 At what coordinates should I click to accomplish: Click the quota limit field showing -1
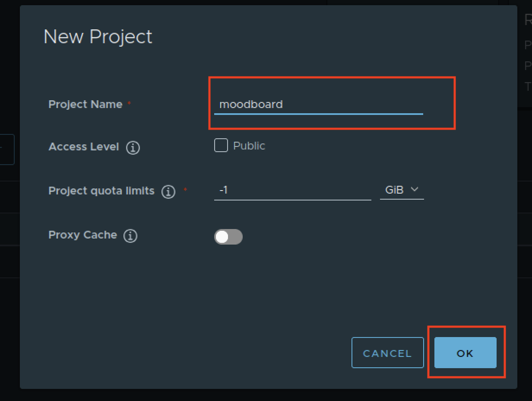(x=292, y=190)
